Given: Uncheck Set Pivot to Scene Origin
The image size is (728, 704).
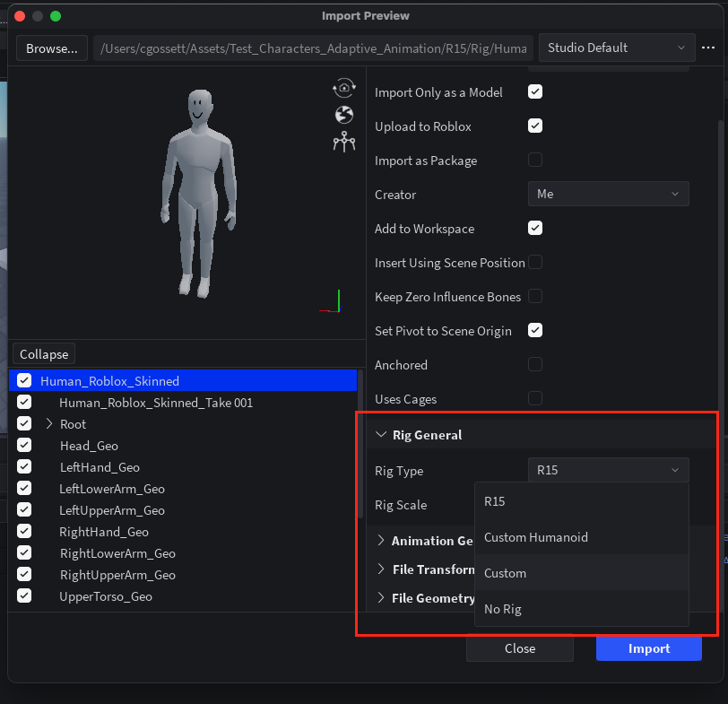Looking at the screenshot, I should pyautogui.click(x=534, y=330).
